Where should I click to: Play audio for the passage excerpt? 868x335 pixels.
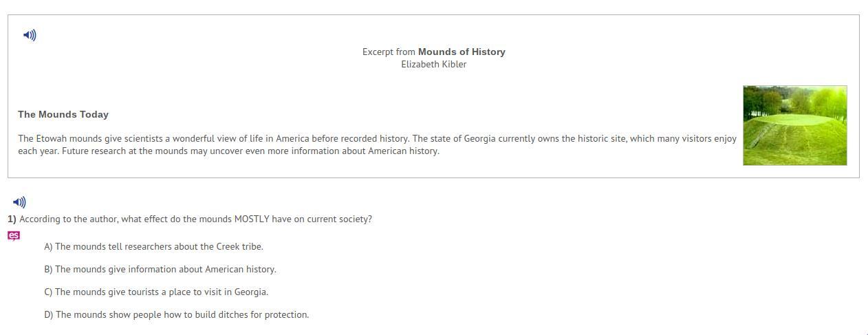coord(30,35)
